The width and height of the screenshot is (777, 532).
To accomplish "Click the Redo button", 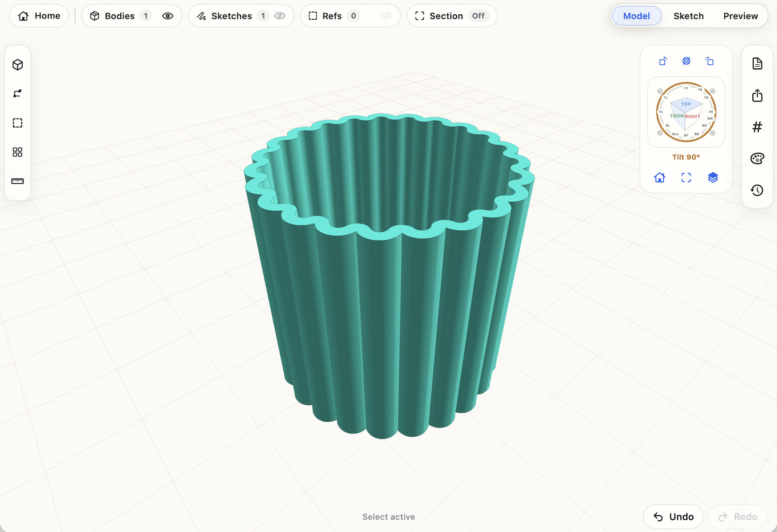I will (x=737, y=516).
